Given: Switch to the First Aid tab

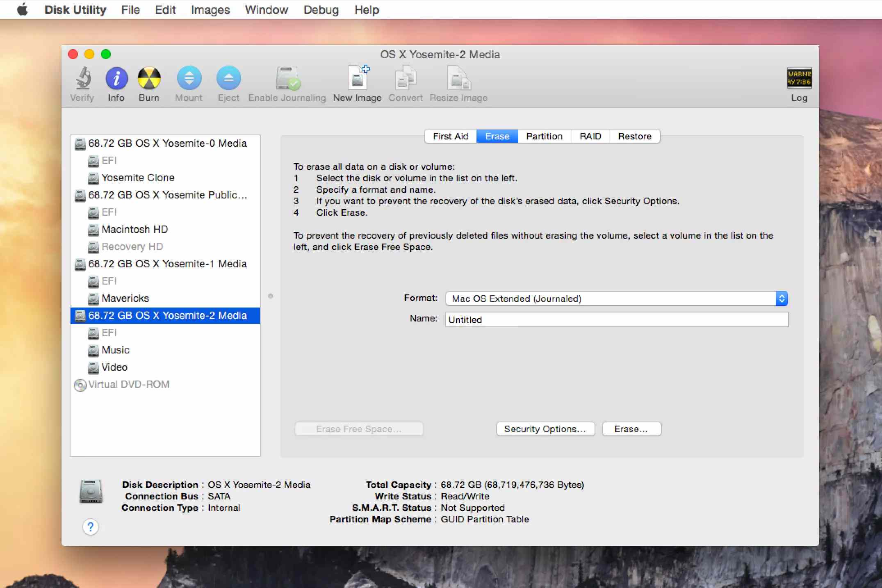Looking at the screenshot, I should 451,136.
